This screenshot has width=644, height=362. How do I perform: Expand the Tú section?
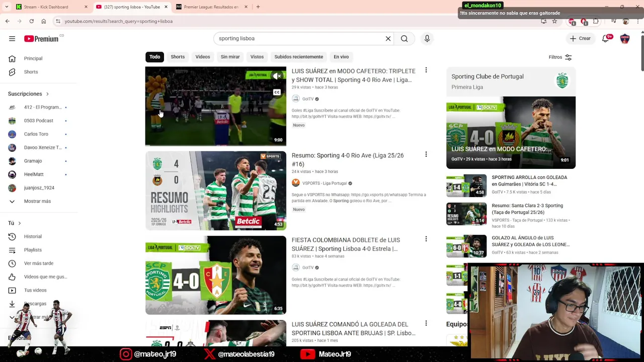[x=15, y=223]
